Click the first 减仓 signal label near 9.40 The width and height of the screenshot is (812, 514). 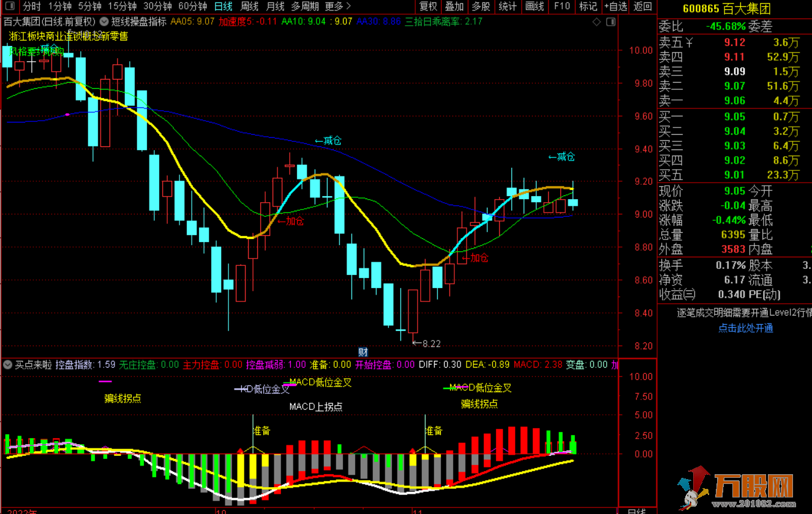pyautogui.click(x=328, y=141)
